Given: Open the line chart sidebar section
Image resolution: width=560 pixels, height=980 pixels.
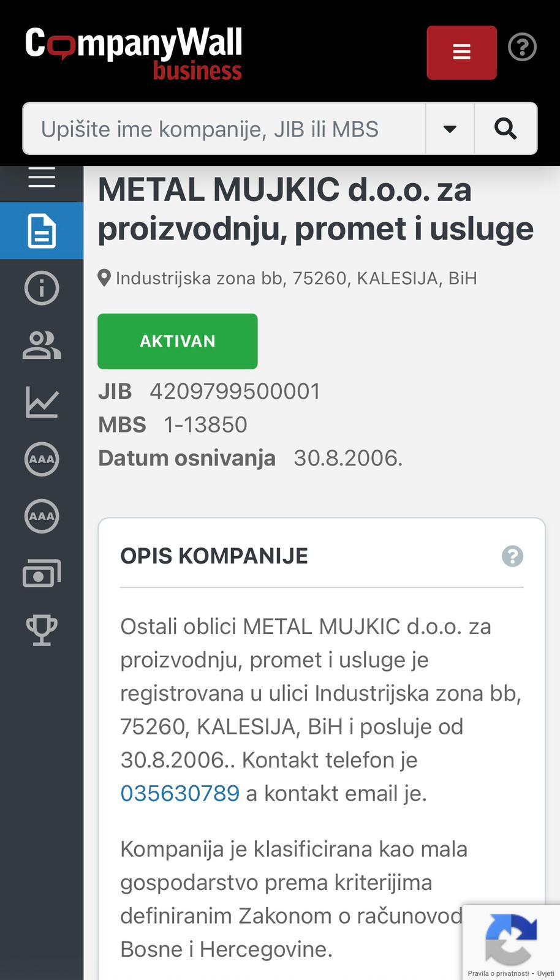Looking at the screenshot, I should click(42, 402).
